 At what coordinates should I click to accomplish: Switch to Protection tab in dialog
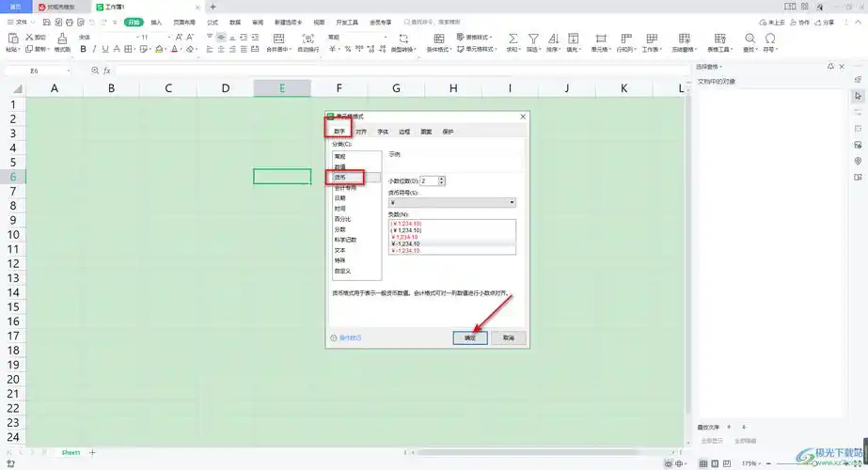(448, 132)
